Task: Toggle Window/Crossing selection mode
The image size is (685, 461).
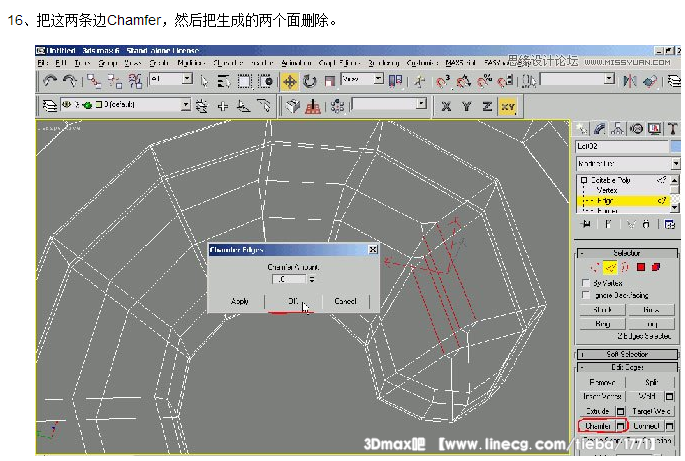Action: pos(265,81)
